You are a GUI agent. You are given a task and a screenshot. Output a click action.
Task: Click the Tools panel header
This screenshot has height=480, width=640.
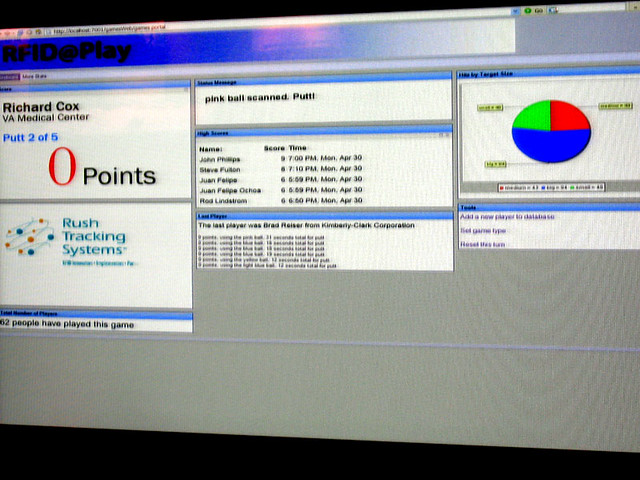549,207
